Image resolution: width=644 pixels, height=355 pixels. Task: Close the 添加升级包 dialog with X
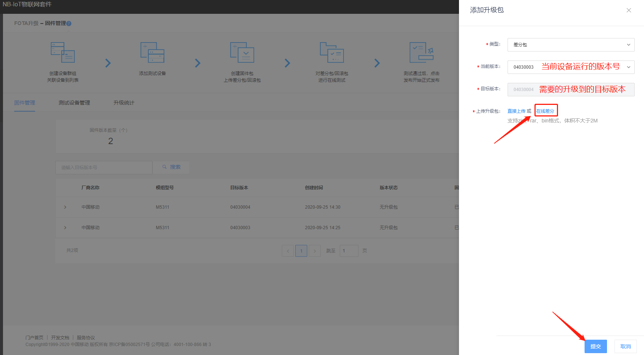pyautogui.click(x=629, y=10)
